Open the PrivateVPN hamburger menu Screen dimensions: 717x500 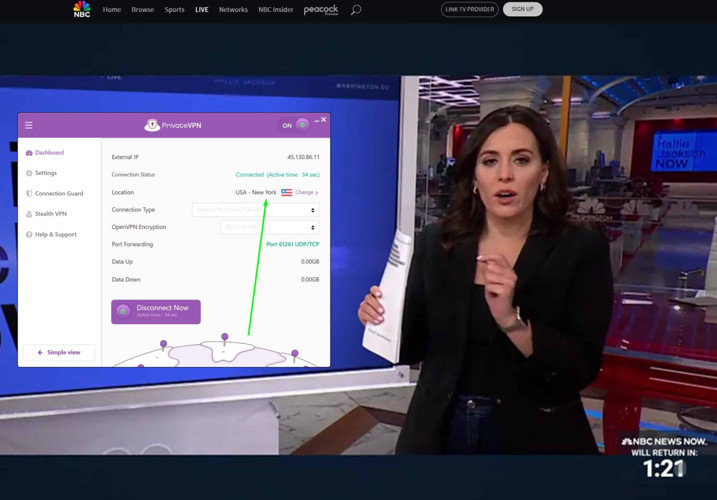[x=29, y=125]
